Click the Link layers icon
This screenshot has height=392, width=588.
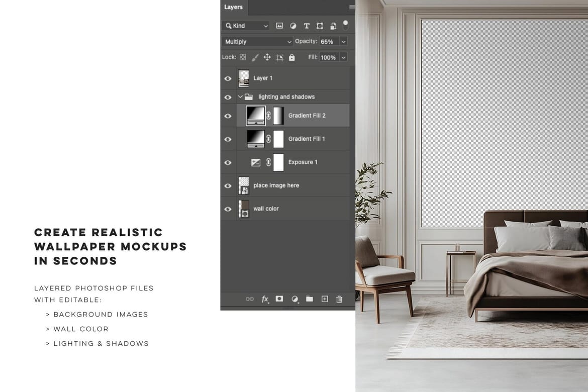coord(249,299)
